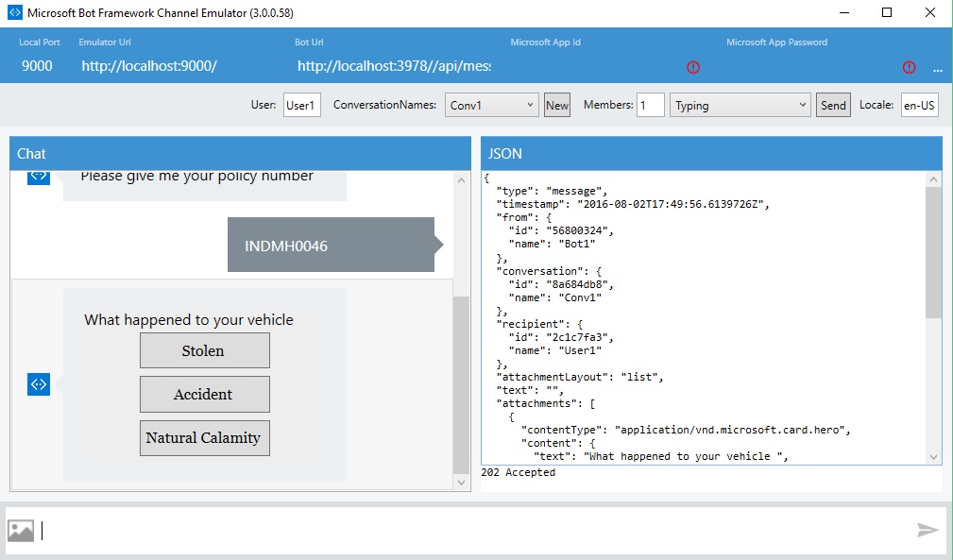Open the ellipsis settings menu in header
Image resolution: width=953 pixels, height=560 pixels.
tap(938, 70)
